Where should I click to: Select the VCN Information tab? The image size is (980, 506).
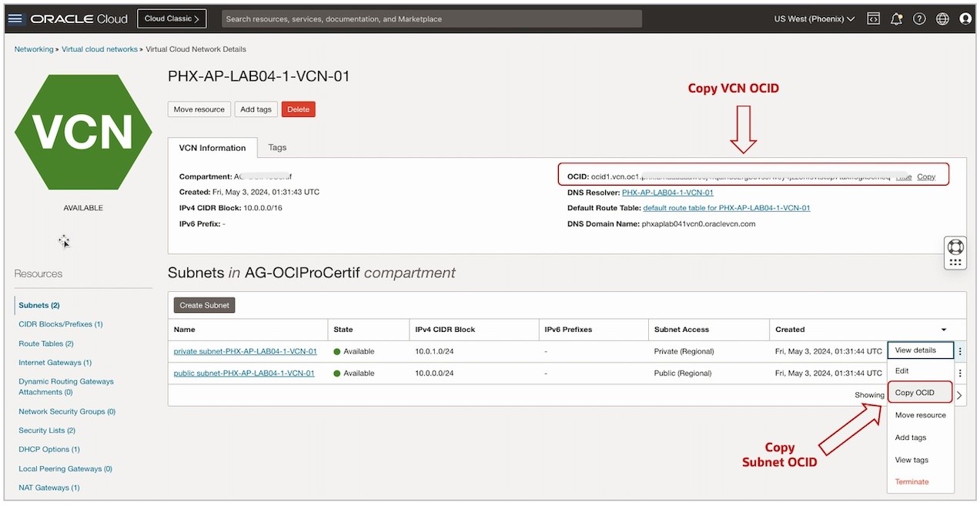click(x=212, y=147)
